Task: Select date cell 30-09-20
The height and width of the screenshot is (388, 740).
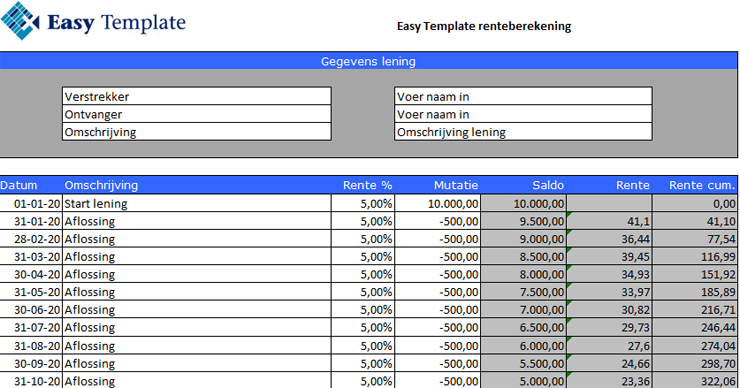Action: [31, 363]
